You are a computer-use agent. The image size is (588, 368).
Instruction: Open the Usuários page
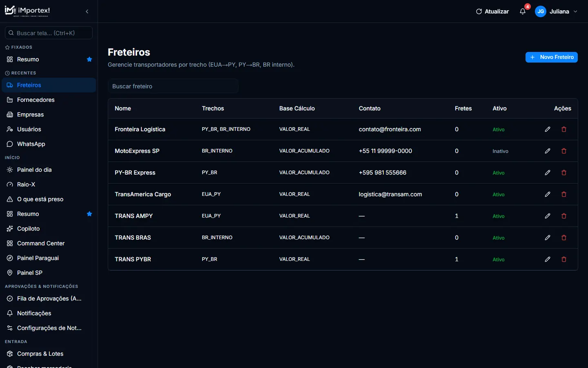coord(49,129)
